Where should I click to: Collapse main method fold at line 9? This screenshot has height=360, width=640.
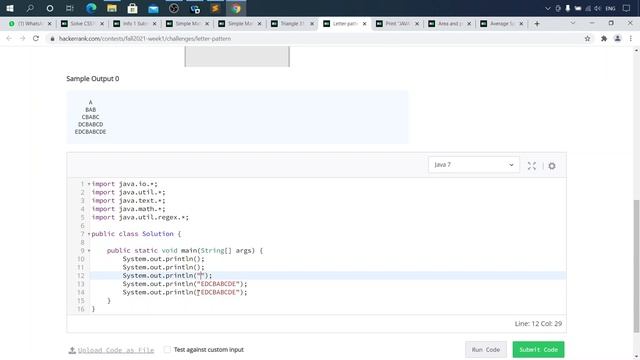(89, 251)
